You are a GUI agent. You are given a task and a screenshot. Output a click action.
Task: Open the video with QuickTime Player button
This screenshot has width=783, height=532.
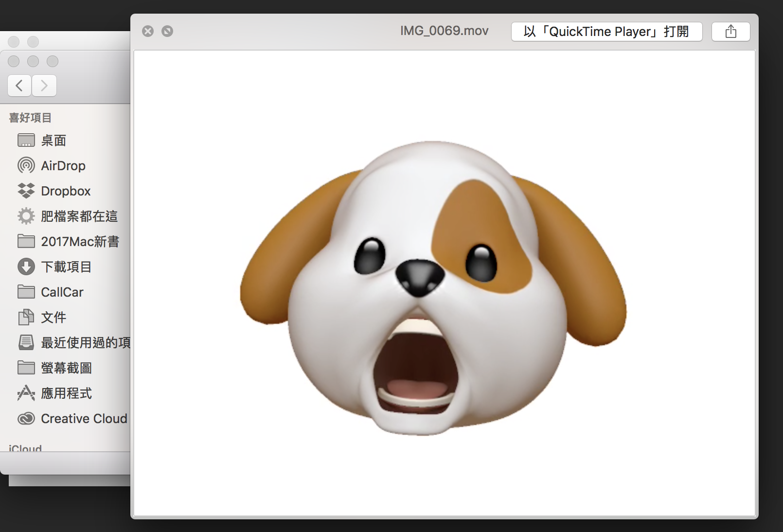pyautogui.click(x=606, y=32)
